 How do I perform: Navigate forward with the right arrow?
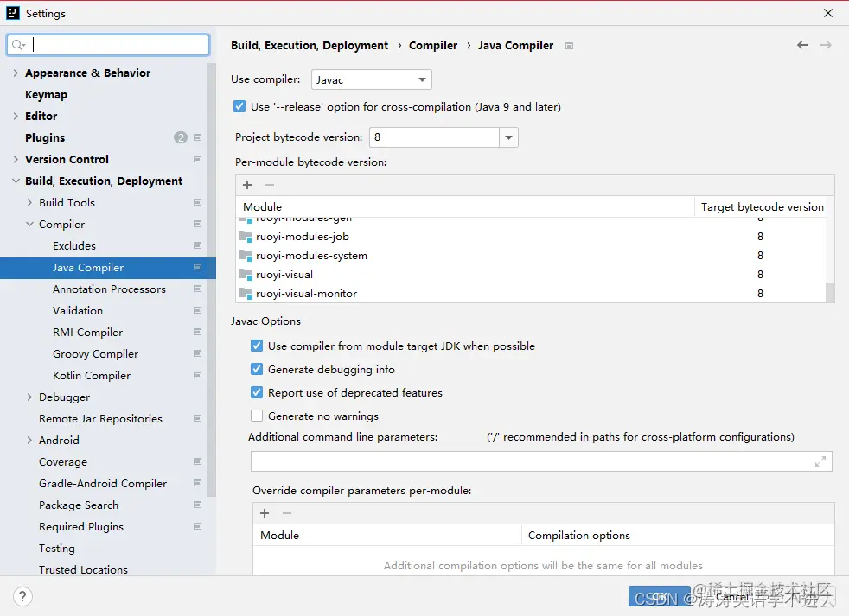pyautogui.click(x=825, y=45)
